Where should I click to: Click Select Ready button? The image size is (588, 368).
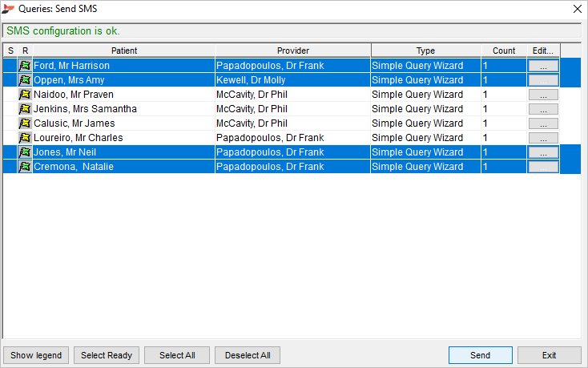coord(107,355)
